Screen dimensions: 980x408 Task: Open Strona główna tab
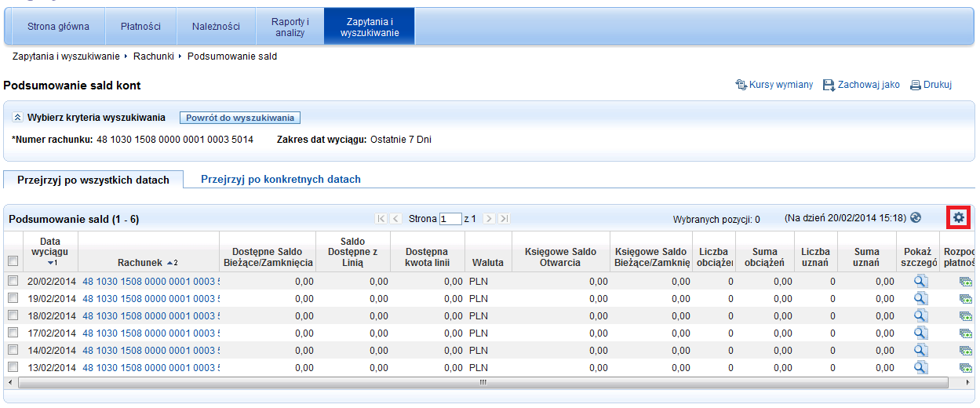coord(58,26)
